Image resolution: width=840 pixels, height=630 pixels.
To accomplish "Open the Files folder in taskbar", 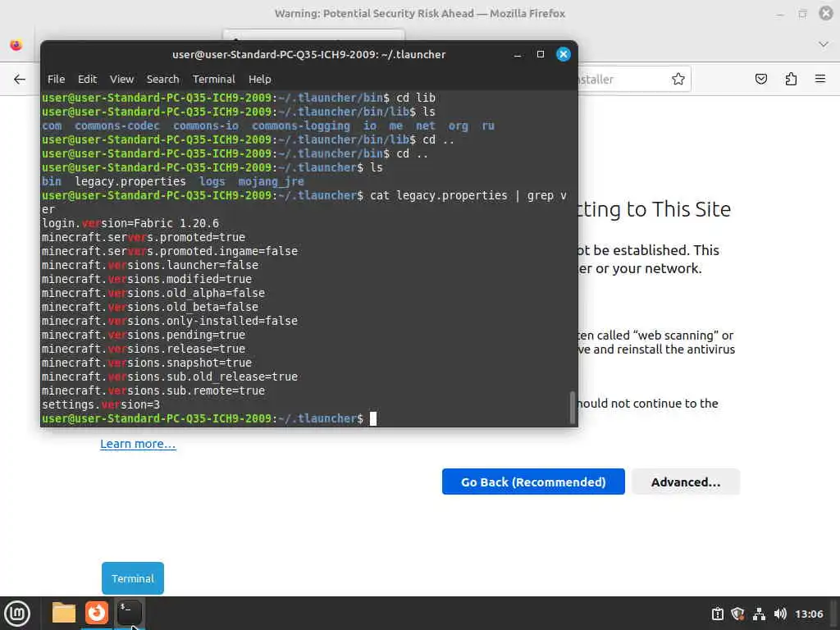I will point(64,613).
